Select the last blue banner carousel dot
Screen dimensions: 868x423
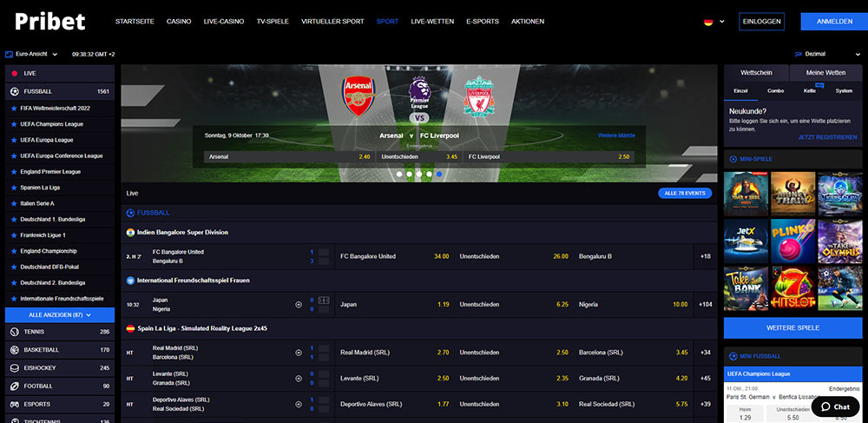coord(439,174)
